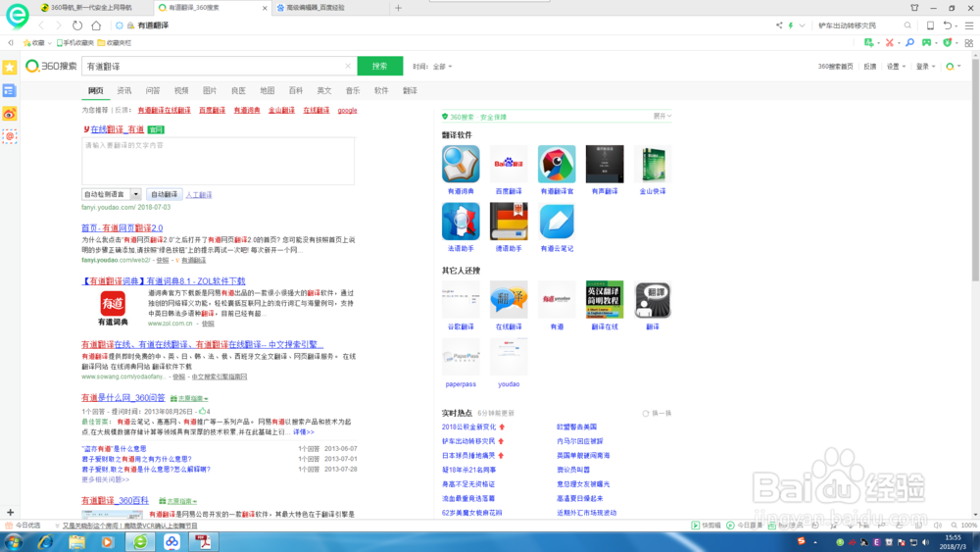Open the 自动检测语言 language dropdown
Image resolution: width=980 pixels, height=552 pixels.
pos(112,194)
